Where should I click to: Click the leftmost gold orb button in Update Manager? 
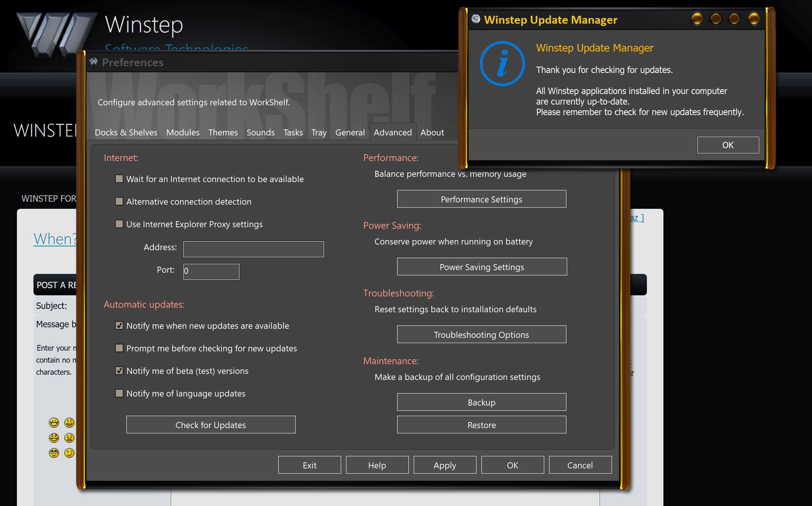(x=697, y=19)
